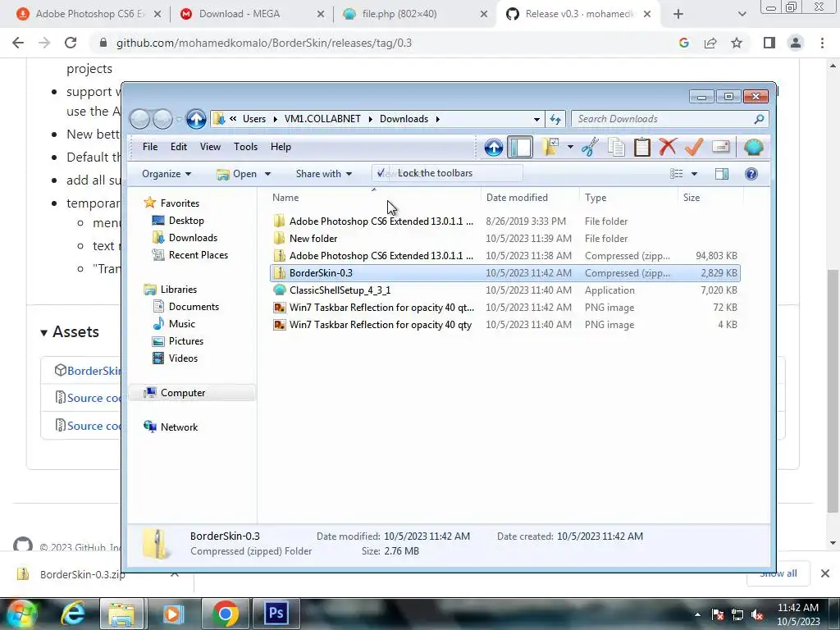Click the Classic Shell Up button in toolbar
This screenshot has height=630, width=840.
coord(493,147)
